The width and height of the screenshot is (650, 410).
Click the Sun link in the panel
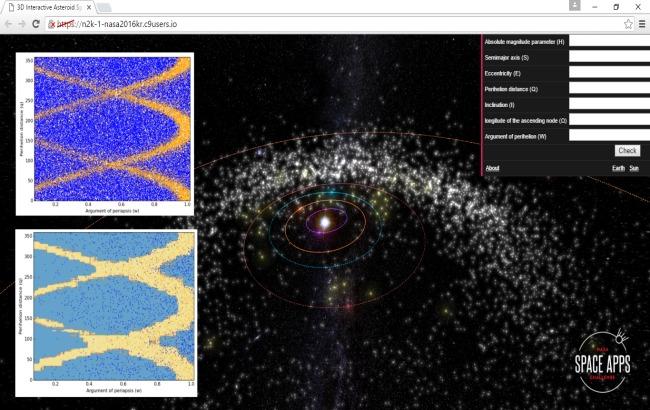pyautogui.click(x=634, y=168)
